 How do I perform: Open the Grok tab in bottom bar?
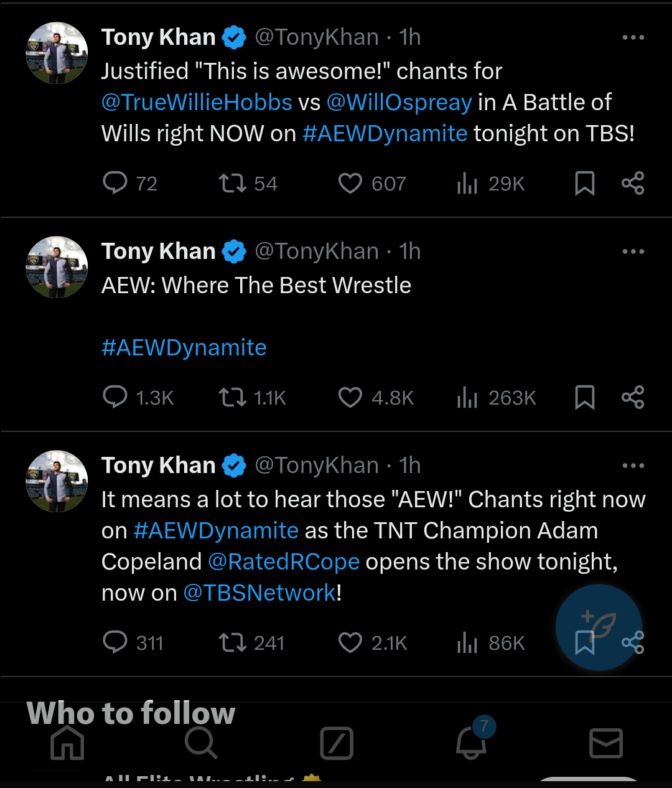pyautogui.click(x=337, y=743)
